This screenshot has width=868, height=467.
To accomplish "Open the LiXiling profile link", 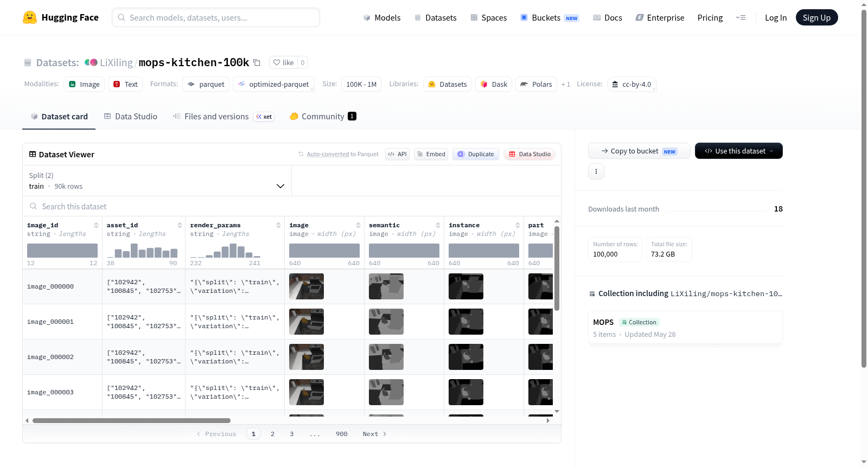I will (x=116, y=63).
